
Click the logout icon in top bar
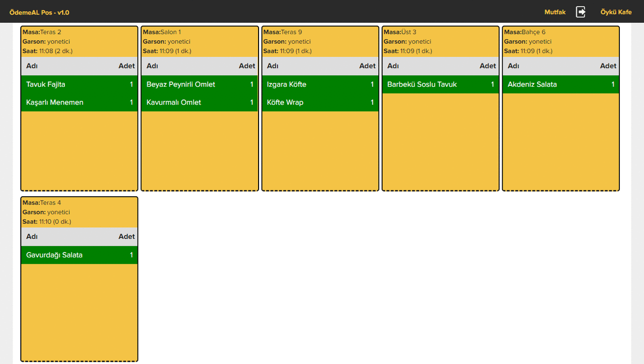[x=581, y=12]
